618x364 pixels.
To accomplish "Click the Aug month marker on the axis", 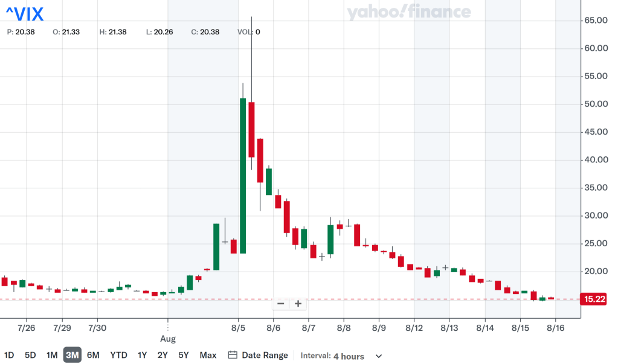I will (x=168, y=339).
